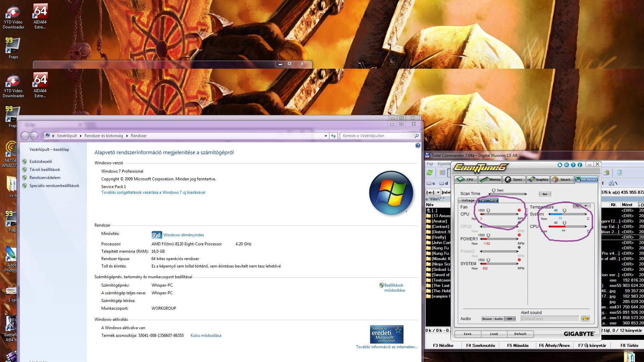Click the Beállítások módosítása link
Image resolution: width=644 pixels, height=362 pixels.
point(394,288)
